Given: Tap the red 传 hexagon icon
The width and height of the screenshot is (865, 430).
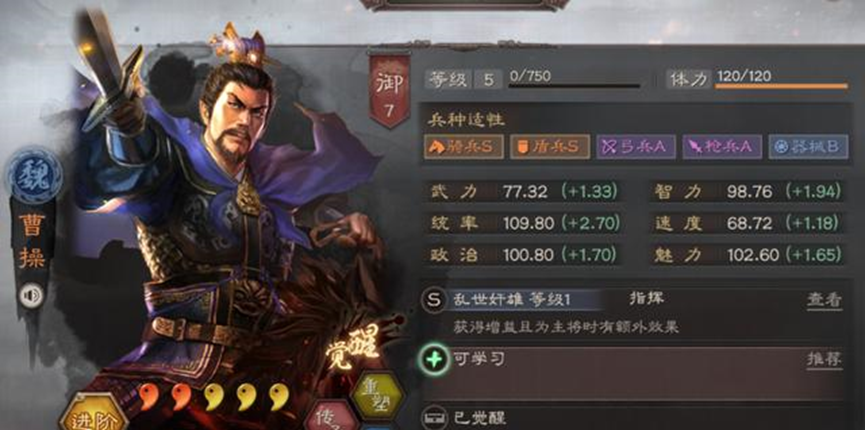Looking at the screenshot, I should pos(332,417).
